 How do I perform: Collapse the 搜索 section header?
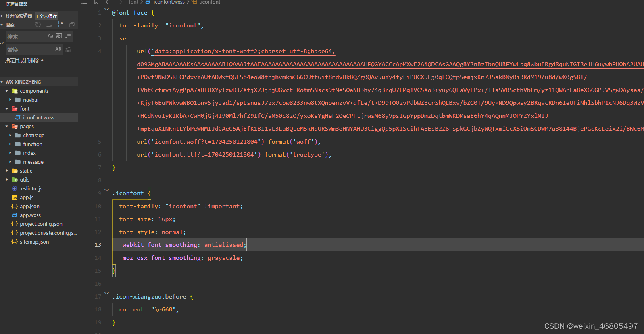coord(10,25)
